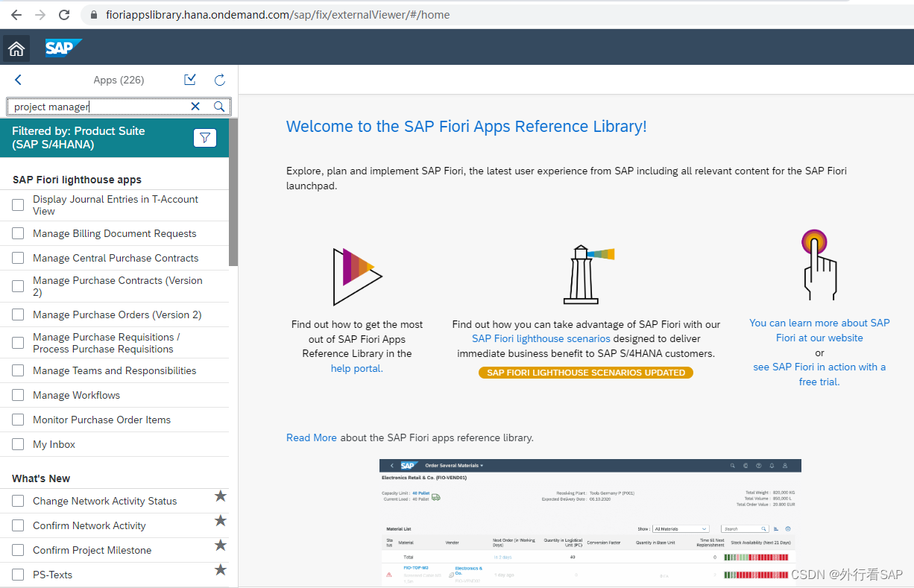Refresh the Apps list

[x=220, y=80]
